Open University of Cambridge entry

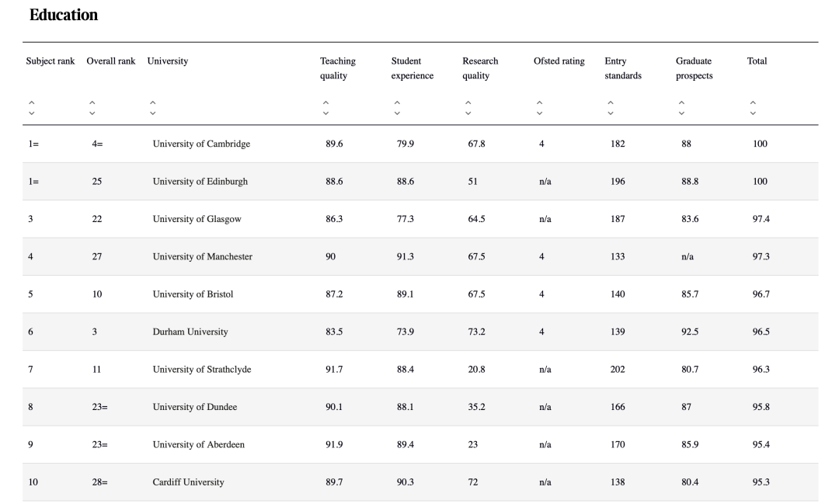click(x=201, y=144)
